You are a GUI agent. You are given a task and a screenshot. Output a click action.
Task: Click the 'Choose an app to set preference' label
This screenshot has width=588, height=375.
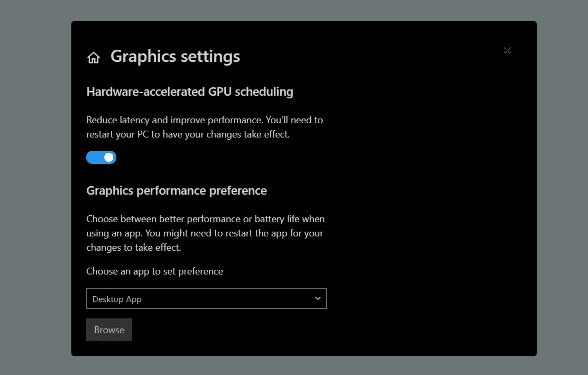(154, 271)
